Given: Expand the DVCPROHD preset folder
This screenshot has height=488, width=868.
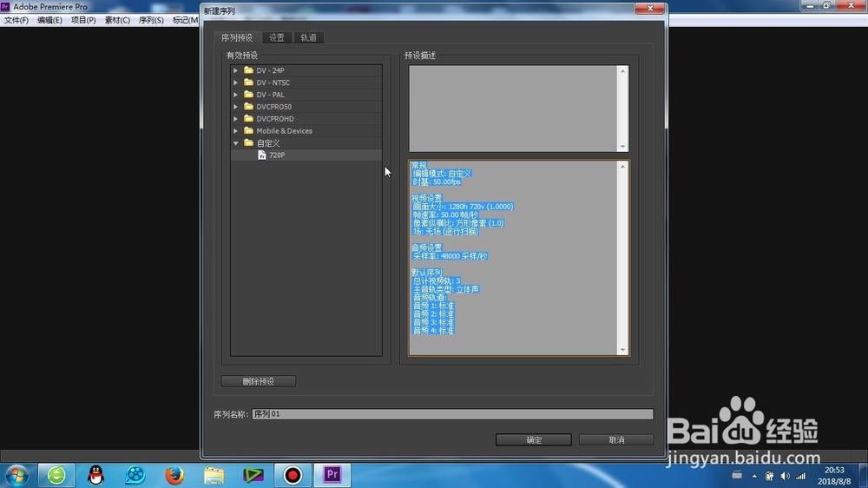Looking at the screenshot, I should pyautogui.click(x=236, y=119).
